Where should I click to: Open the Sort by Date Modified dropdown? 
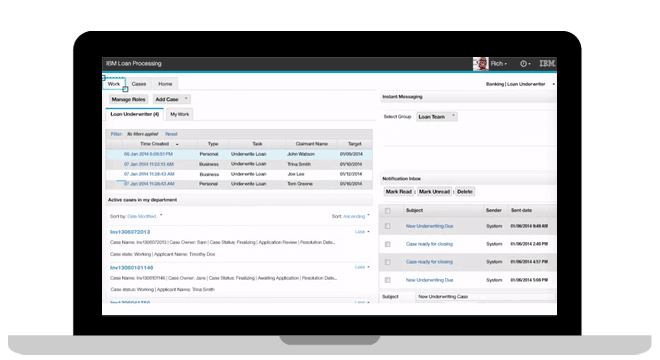[x=161, y=216]
